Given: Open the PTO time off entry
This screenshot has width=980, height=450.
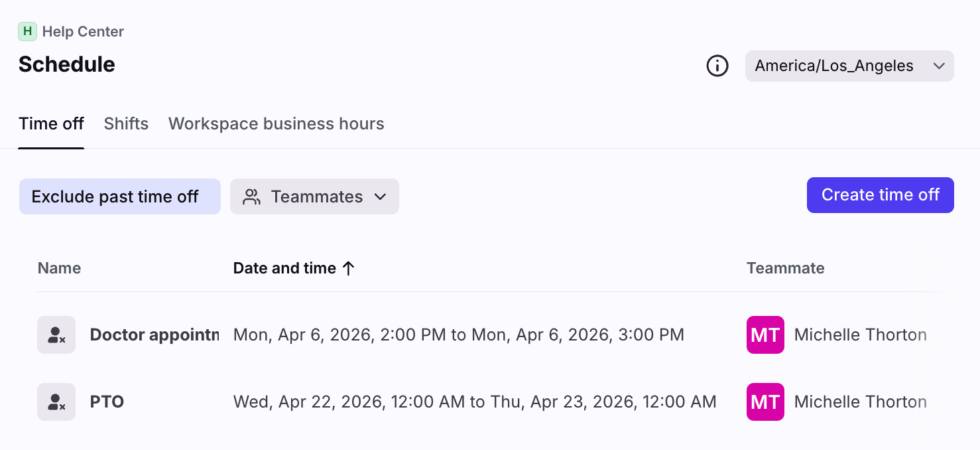Looking at the screenshot, I should coord(107,402).
